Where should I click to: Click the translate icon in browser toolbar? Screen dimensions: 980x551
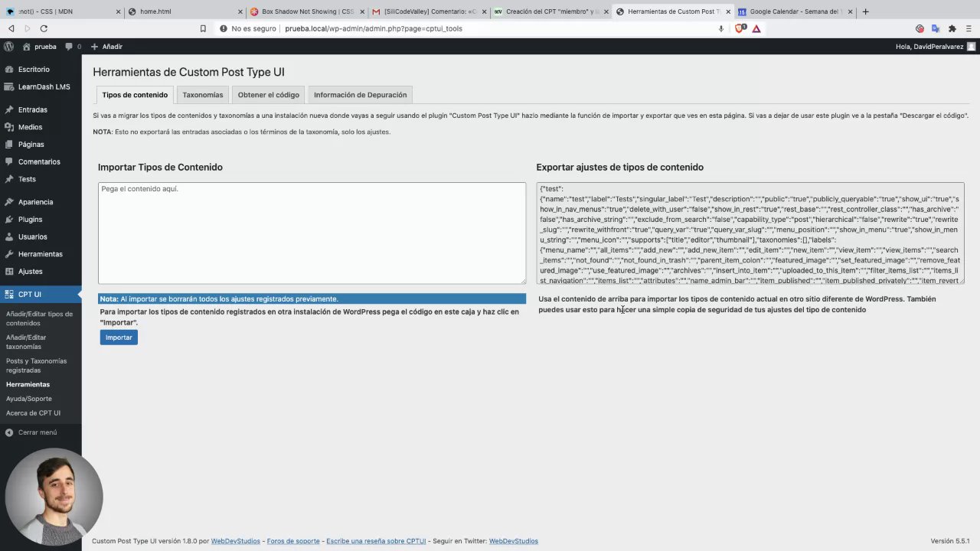click(x=936, y=28)
